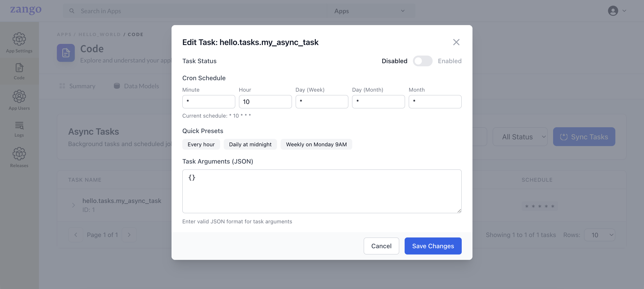Click into Task Arguments JSON textarea

322,191
